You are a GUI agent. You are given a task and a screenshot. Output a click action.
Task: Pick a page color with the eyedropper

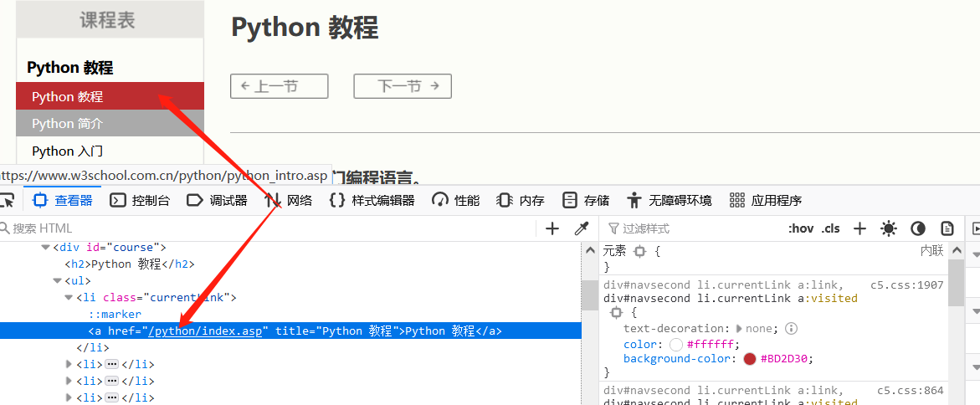[x=582, y=228]
